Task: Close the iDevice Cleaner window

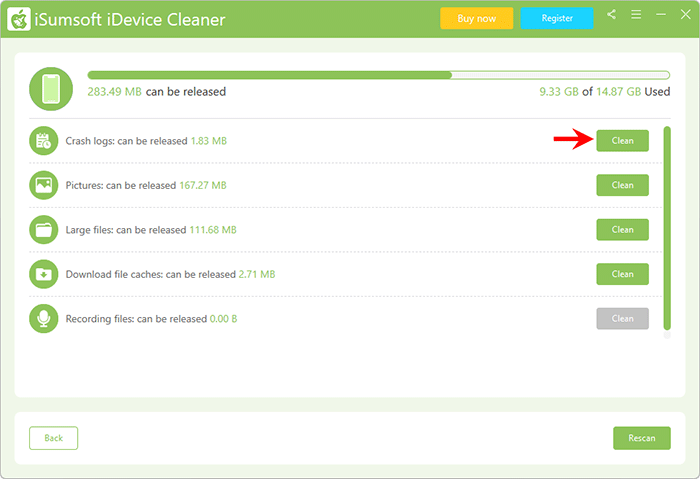Action: tap(686, 15)
